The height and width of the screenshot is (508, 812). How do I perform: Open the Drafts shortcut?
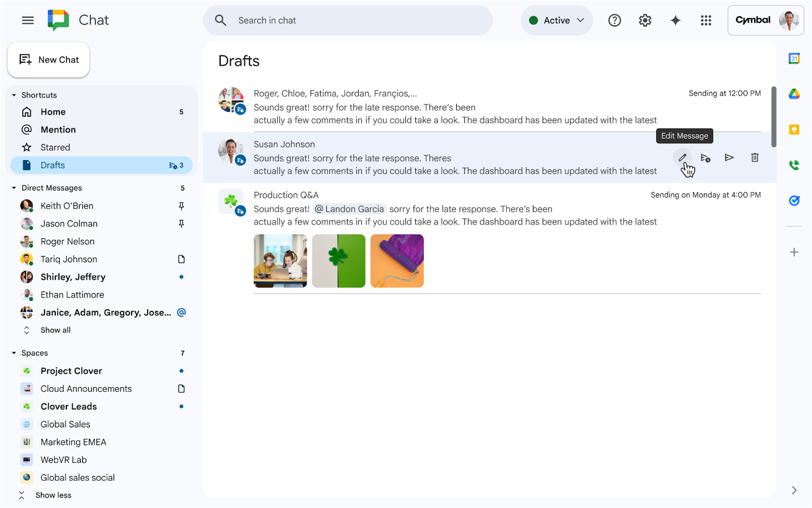(x=52, y=165)
